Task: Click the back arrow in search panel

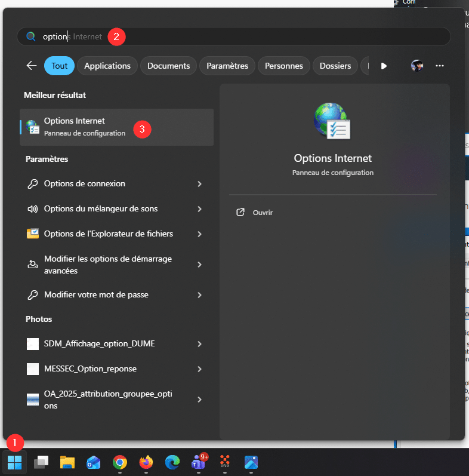Action: [x=32, y=66]
